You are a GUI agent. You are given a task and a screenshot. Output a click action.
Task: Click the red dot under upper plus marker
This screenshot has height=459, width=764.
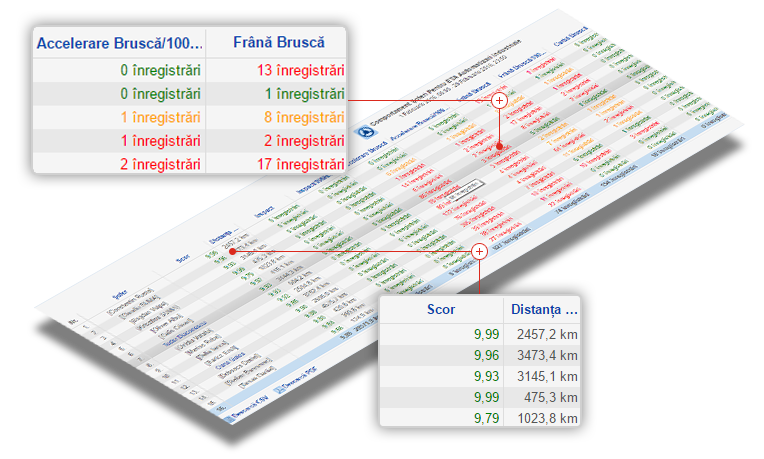point(499,146)
